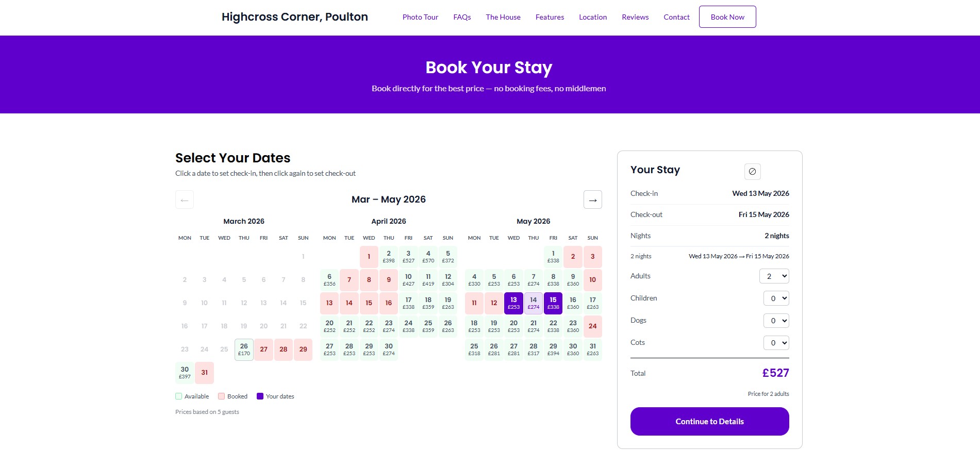
Task: Click the Highcross Corner, Poulton title
Action: click(x=294, y=16)
